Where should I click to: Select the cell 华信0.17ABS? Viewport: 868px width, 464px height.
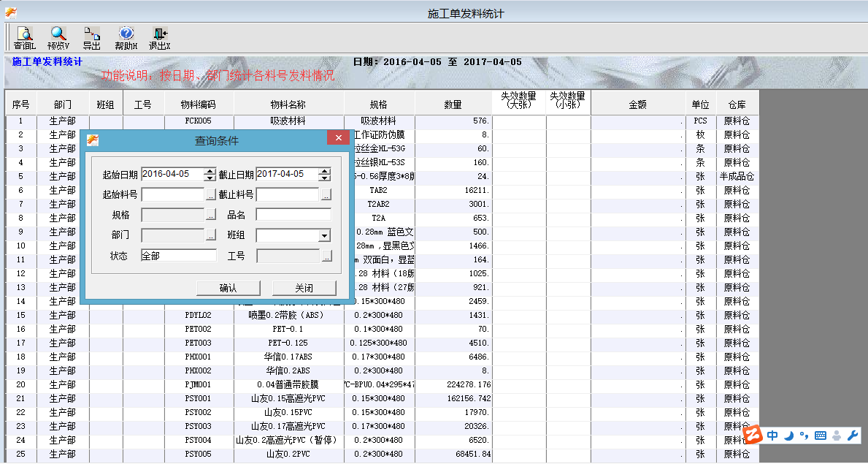click(288, 357)
